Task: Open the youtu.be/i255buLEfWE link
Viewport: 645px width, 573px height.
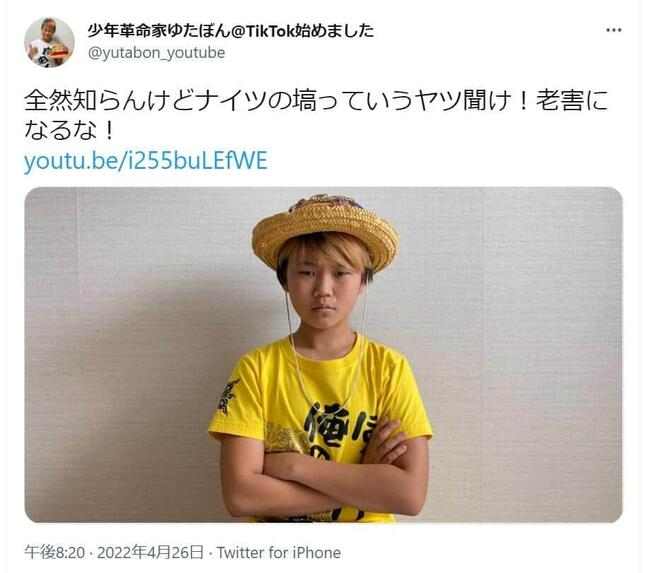Action: point(146,160)
